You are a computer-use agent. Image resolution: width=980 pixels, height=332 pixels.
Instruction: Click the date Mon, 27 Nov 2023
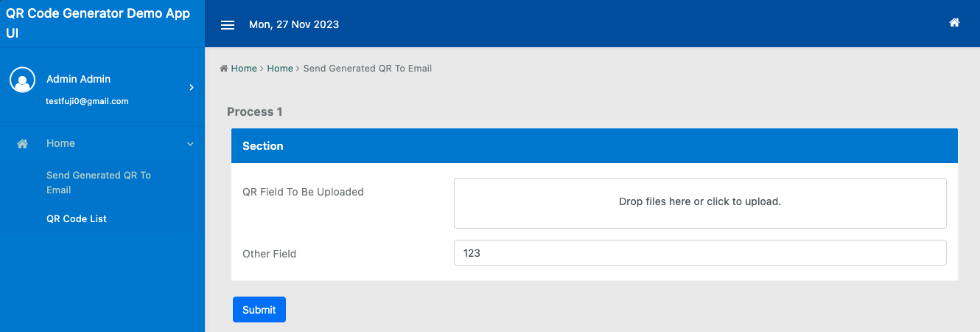click(x=294, y=24)
